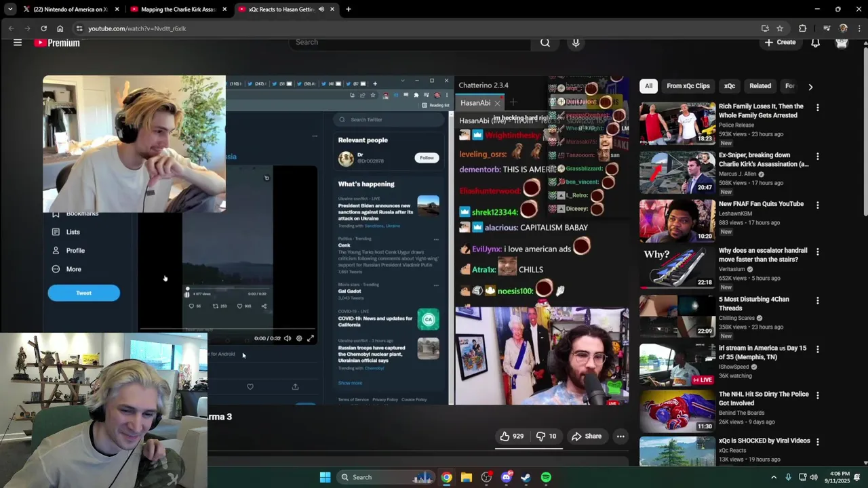Open the Chrome three-dot menu
This screenshot has height=488, width=868.
pyautogui.click(x=859, y=28)
